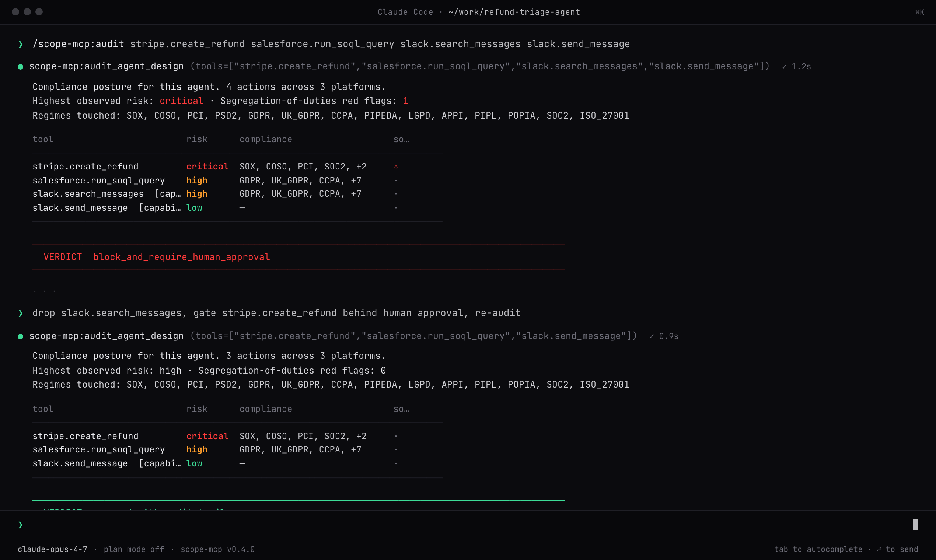Click 'high' risk for slack.search_messages row
Screen dimensions: 936x560
point(197,194)
